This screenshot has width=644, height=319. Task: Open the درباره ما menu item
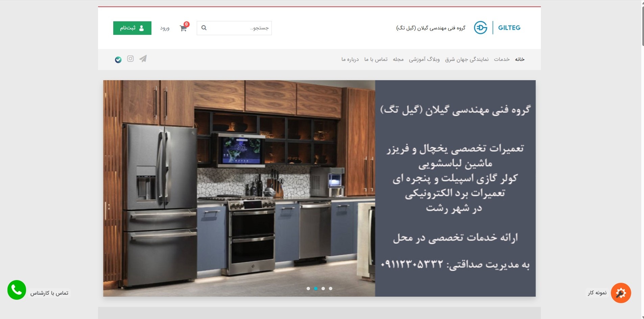(x=350, y=59)
